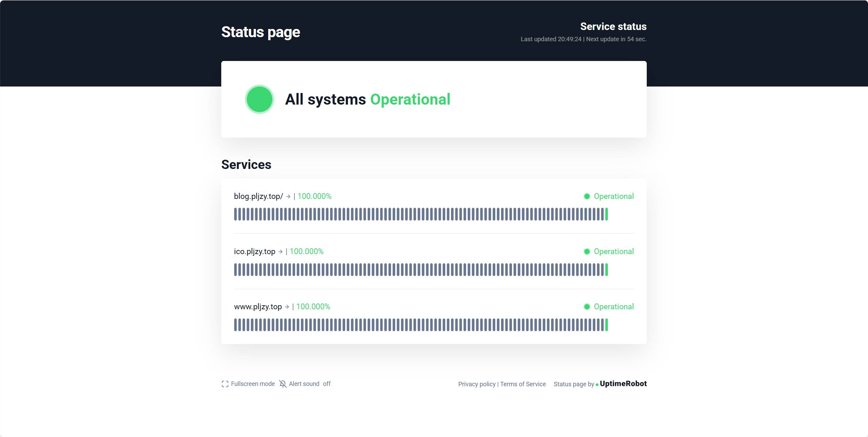The width and height of the screenshot is (868, 437).
Task: Click the large green all-systems status circle
Action: tap(259, 99)
